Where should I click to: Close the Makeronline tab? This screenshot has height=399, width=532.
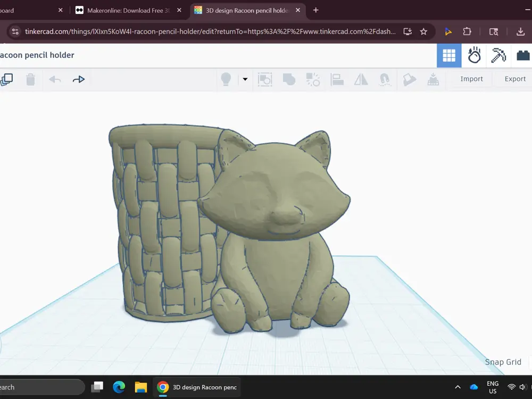(x=179, y=10)
